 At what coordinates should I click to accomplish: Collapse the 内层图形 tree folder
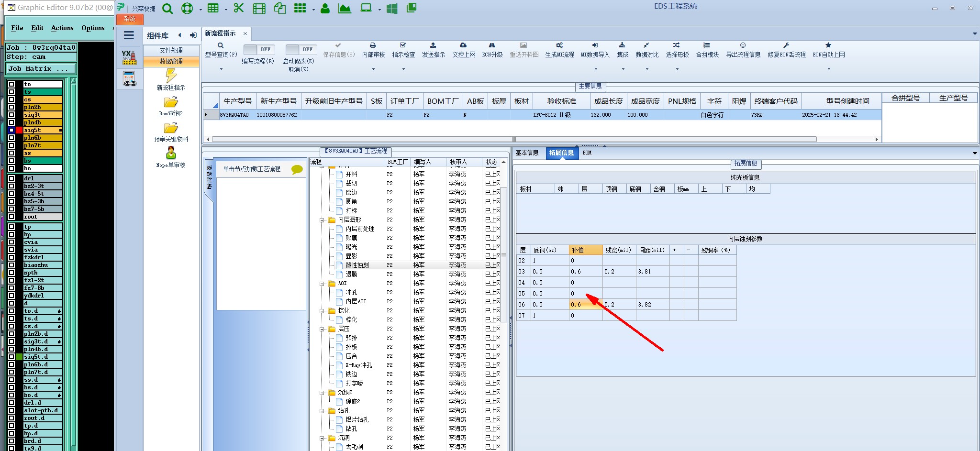click(322, 220)
